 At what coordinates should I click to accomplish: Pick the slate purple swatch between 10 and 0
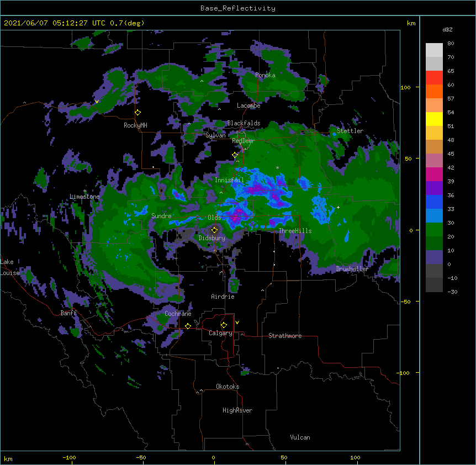[434, 257]
